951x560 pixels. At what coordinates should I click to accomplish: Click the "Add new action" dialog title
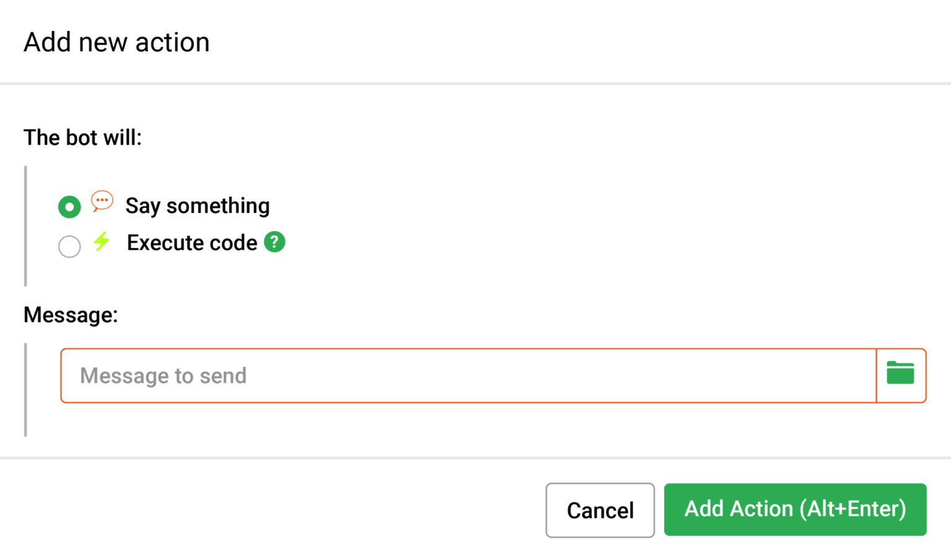coord(116,43)
